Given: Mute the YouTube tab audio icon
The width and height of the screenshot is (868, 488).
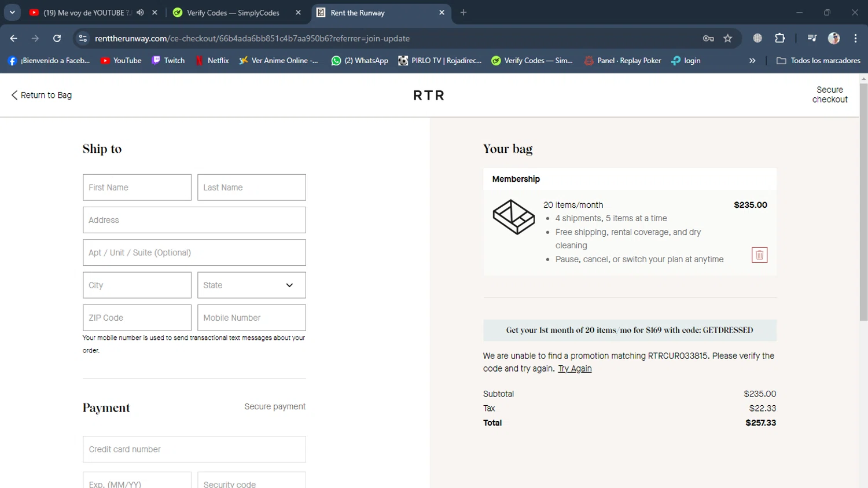Looking at the screenshot, I should 140,12.
